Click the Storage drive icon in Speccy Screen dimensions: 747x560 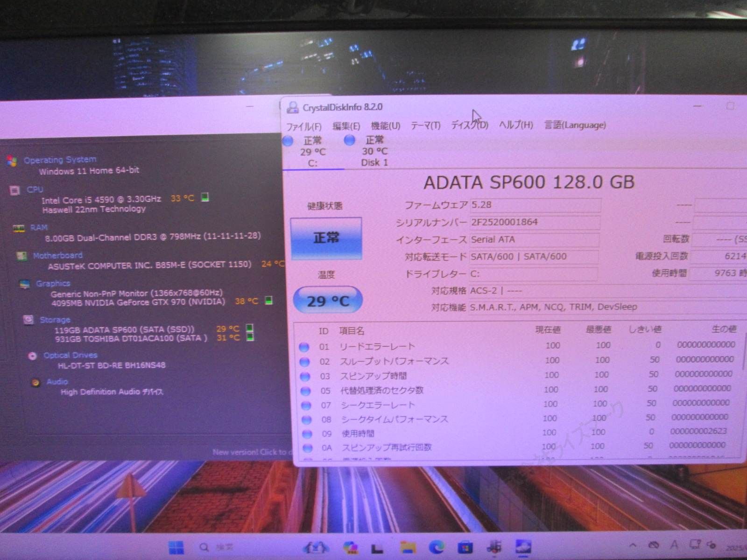(28, 320)
